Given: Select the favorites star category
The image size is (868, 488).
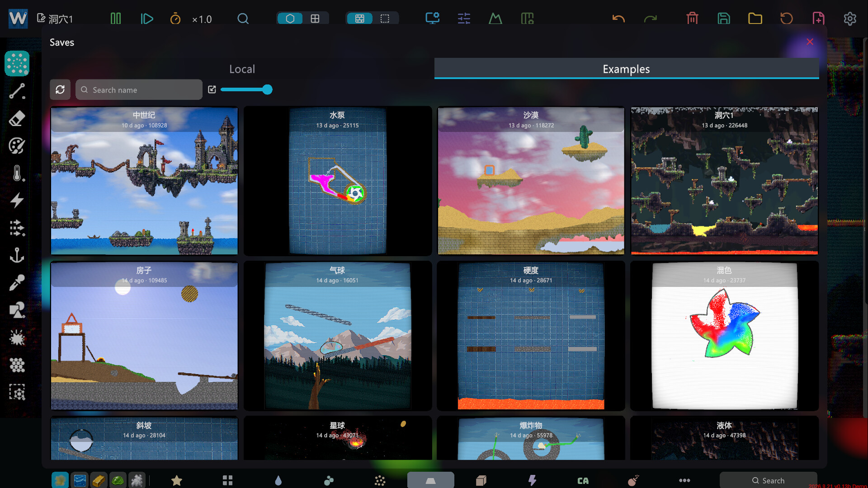Looking at the screenshot, I should [x=177, y=480].
